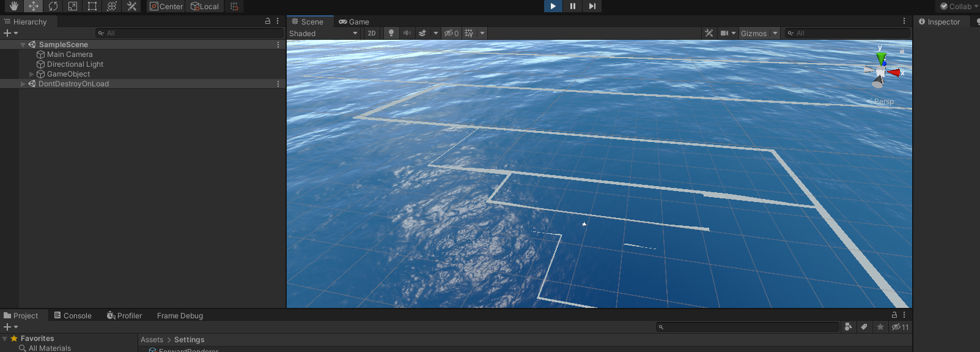Screen dimensions: 980x352
Task: Lock the Project panel
Action: tap(894, 315)
